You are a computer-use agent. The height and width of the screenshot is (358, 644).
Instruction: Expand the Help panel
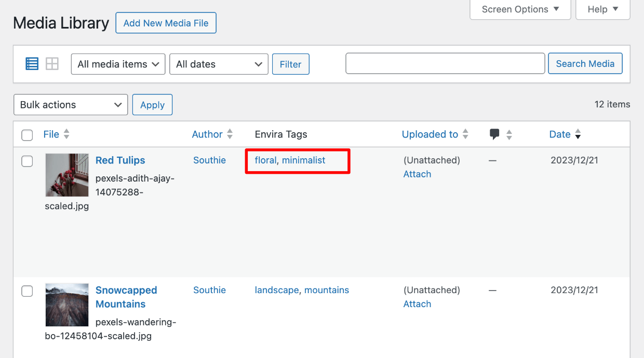point(603,9)
